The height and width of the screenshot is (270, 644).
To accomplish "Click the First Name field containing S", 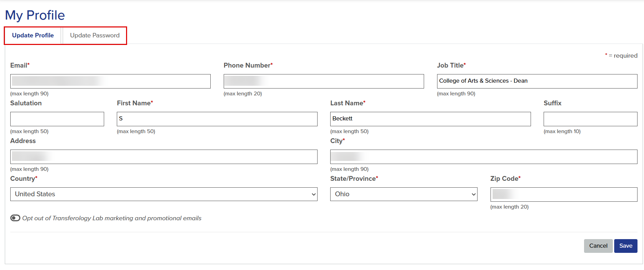I will pyautogui.click(x=217, y=119).
